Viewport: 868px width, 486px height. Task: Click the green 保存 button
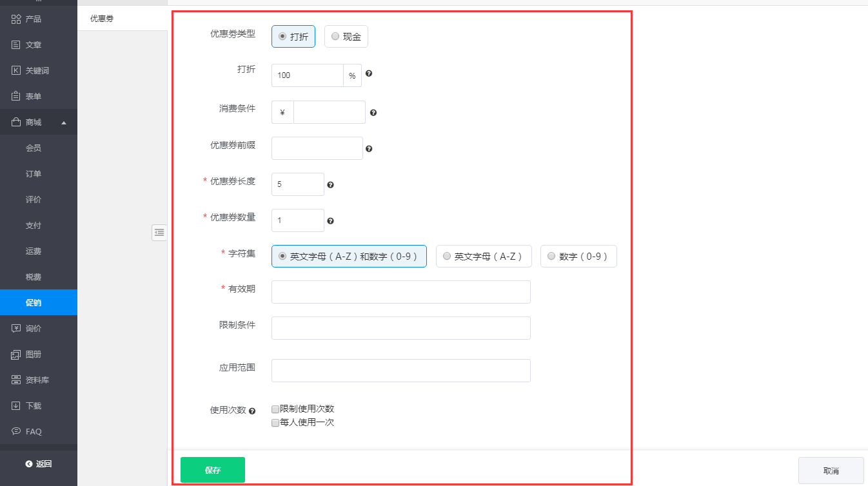coord(212,470)
